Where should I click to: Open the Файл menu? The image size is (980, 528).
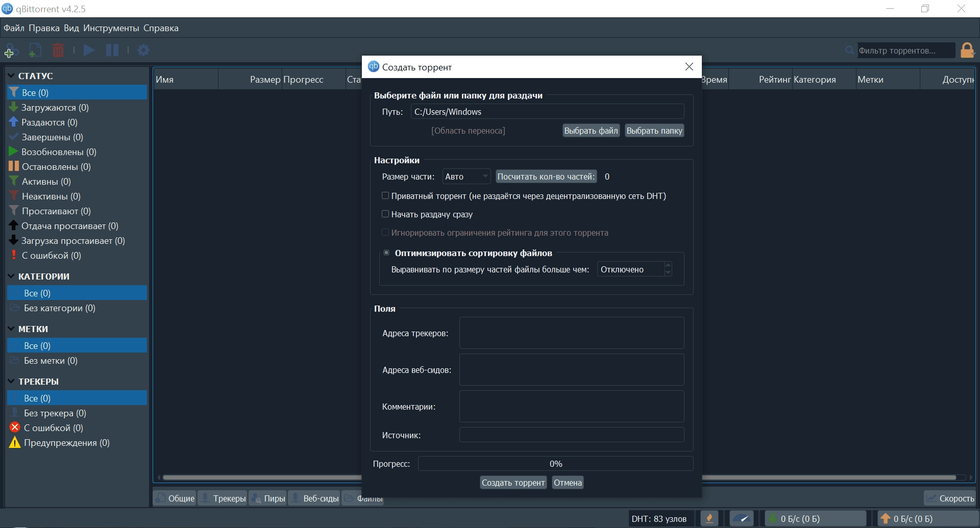pyautogui.click(x=14, y=28)
